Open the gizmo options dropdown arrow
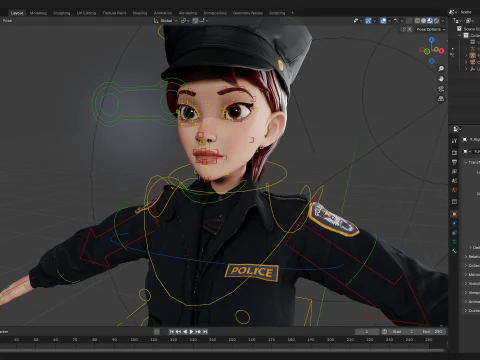Viewport: 480px width, 360px height. point(374,21)
